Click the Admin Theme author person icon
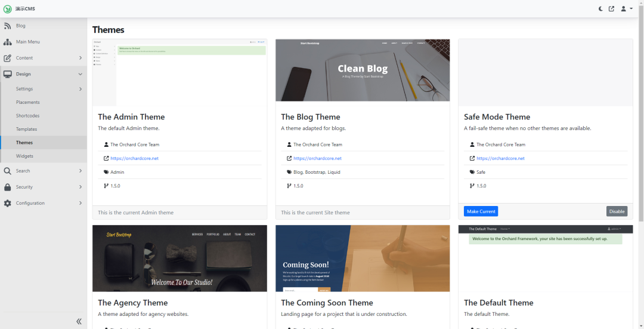Screen dimensions: 644x329 click(x=106, y=144)
